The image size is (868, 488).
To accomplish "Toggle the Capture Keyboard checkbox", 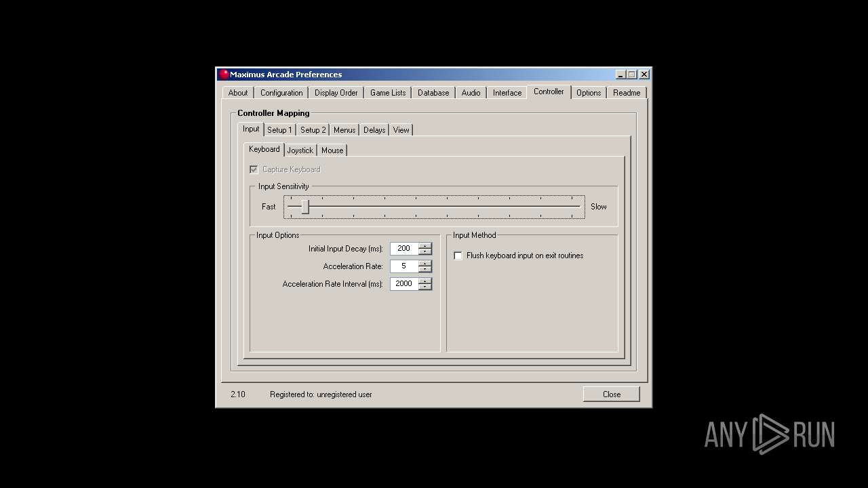I will point(254,169).
